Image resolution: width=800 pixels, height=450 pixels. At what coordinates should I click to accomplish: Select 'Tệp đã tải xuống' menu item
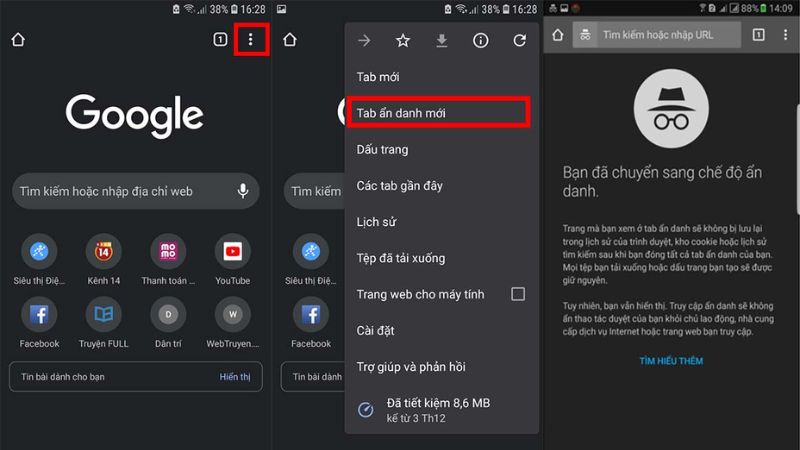[442, 258]
